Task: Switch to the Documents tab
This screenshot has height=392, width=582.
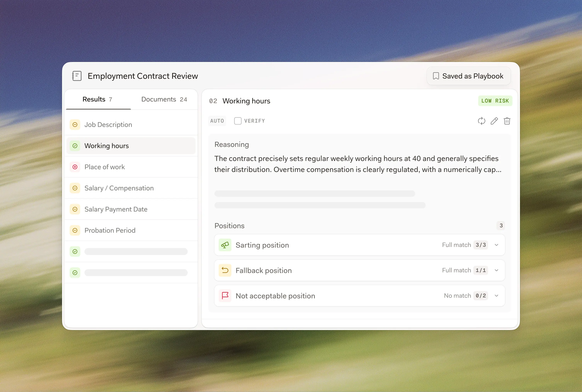Action: 164,100
